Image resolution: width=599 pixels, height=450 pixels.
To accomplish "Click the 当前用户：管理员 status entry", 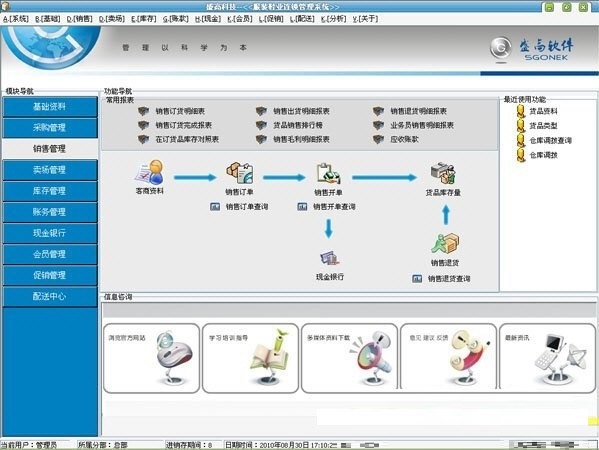I will tap(29, 445).
